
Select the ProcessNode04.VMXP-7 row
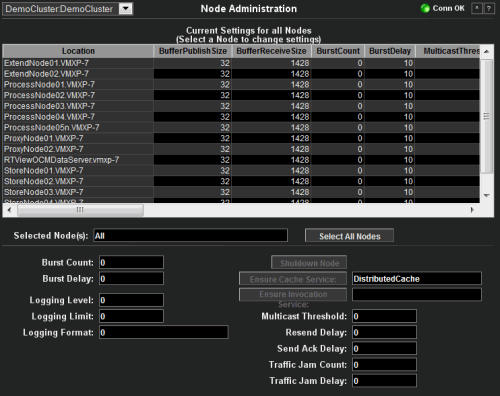coord(241,117)
